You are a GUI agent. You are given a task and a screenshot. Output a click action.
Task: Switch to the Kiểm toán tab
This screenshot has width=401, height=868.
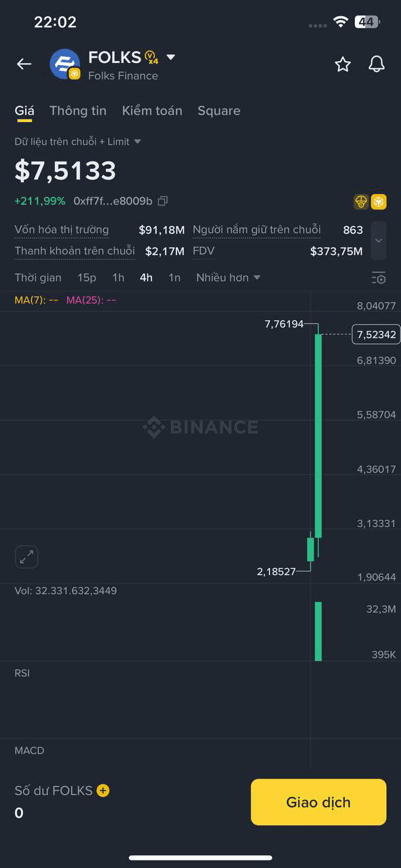(152, 111)
